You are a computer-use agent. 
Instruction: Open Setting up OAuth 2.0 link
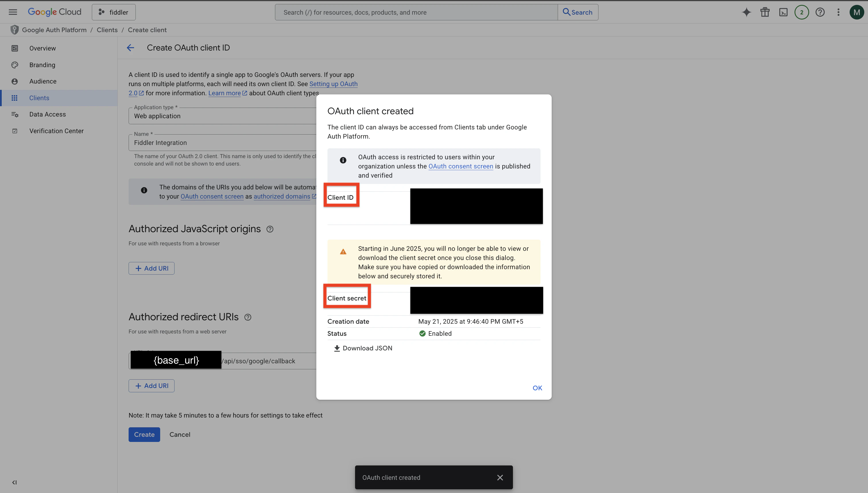(x=333, y=84)
